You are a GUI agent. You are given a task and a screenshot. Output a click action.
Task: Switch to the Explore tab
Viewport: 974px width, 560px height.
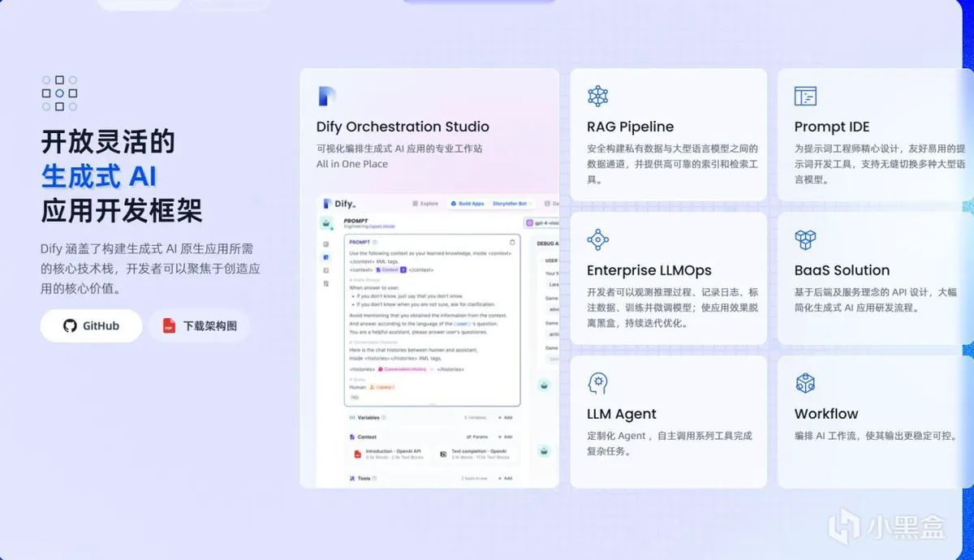(x=425, y=204)
